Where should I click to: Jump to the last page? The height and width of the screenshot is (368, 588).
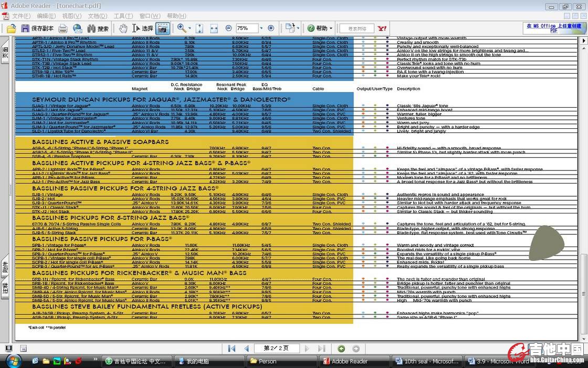pos(321,349)
